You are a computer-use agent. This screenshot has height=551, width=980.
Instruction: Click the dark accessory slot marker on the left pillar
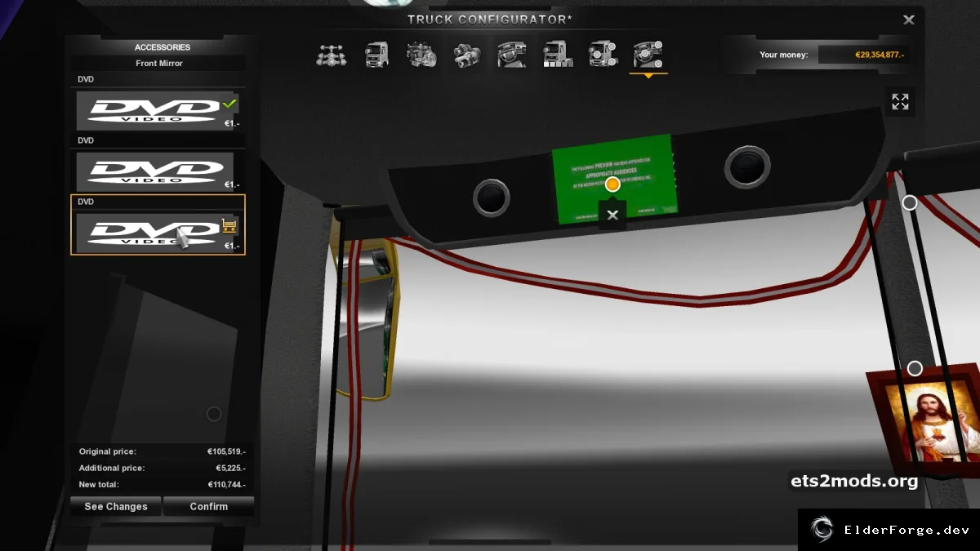pos(214,414)
